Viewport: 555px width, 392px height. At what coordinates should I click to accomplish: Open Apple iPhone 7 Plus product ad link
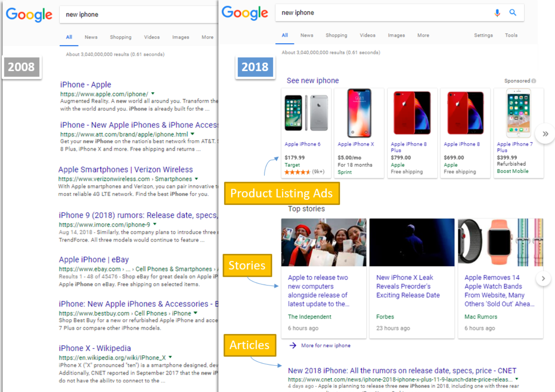[x=515, y=147]
